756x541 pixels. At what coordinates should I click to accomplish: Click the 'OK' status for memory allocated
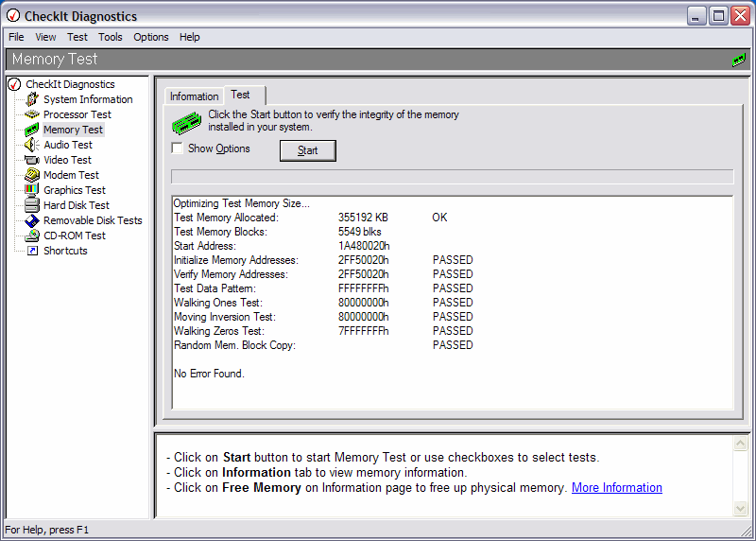(439, 218)
